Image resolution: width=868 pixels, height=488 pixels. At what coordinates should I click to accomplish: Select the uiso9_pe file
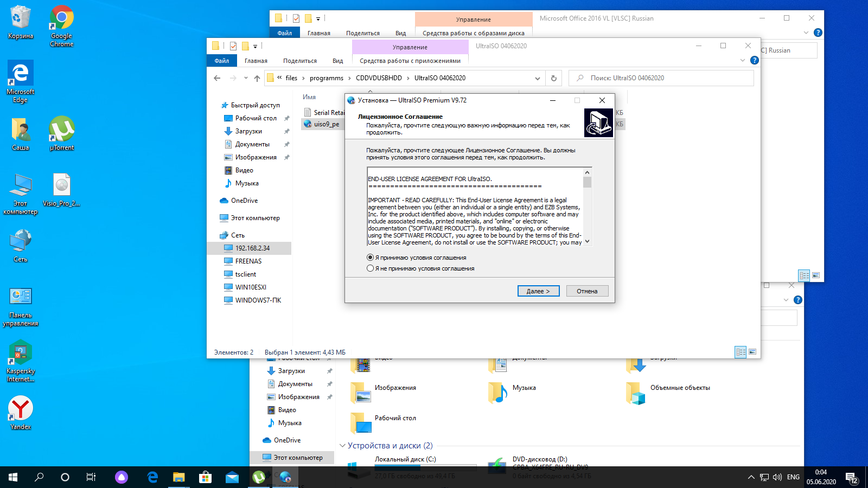(322, 124)
